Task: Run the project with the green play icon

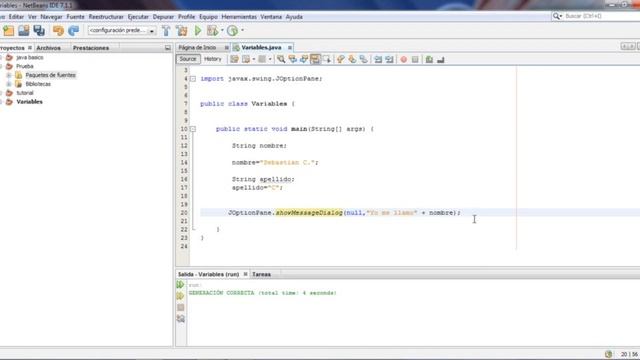Action: coord(198,31)
